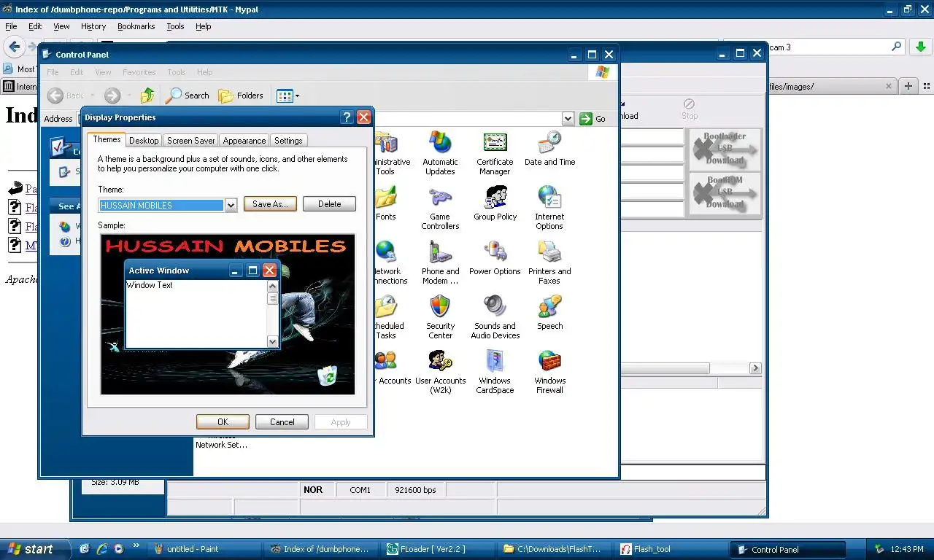Viewport: 934px width, 560px height.
Task: Switch to Flash_tool taskbar button
Action: pos(670,549)
